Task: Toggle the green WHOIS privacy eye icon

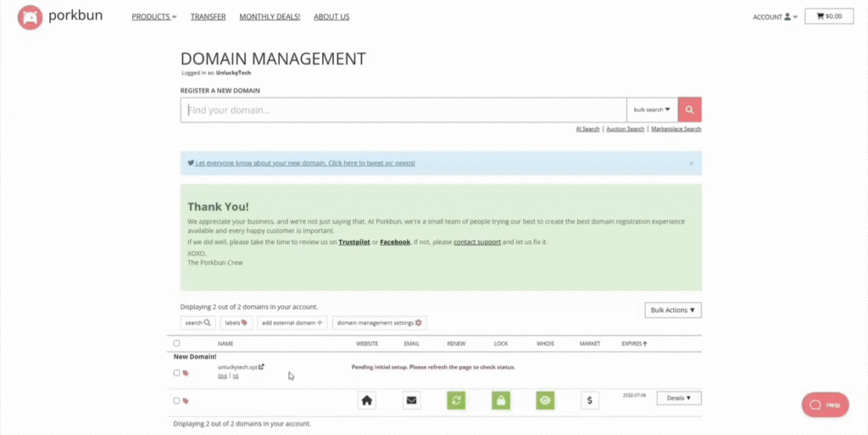Action: tap(545, 400)
